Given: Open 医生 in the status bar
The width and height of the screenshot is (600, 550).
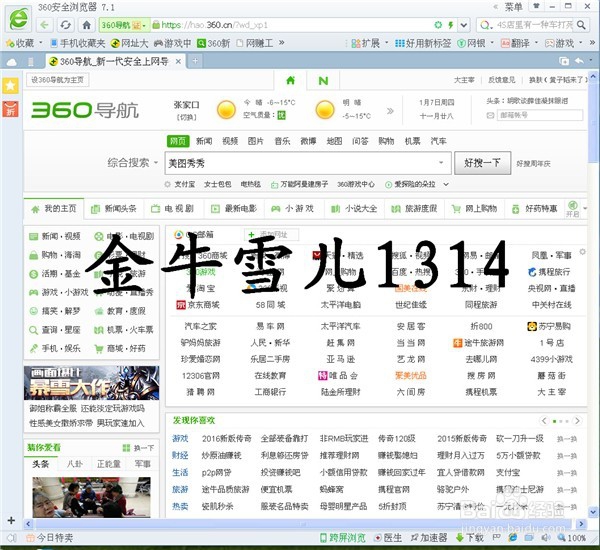Looking at the screenshot, I should coord(388,538).
